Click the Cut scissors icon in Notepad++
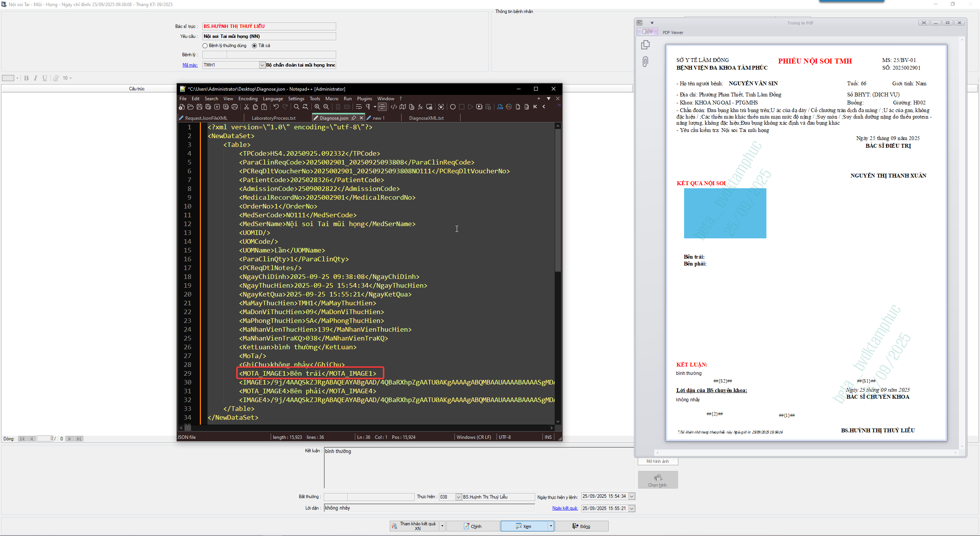Viewport: 980px width, 536px height. (247, 107)
